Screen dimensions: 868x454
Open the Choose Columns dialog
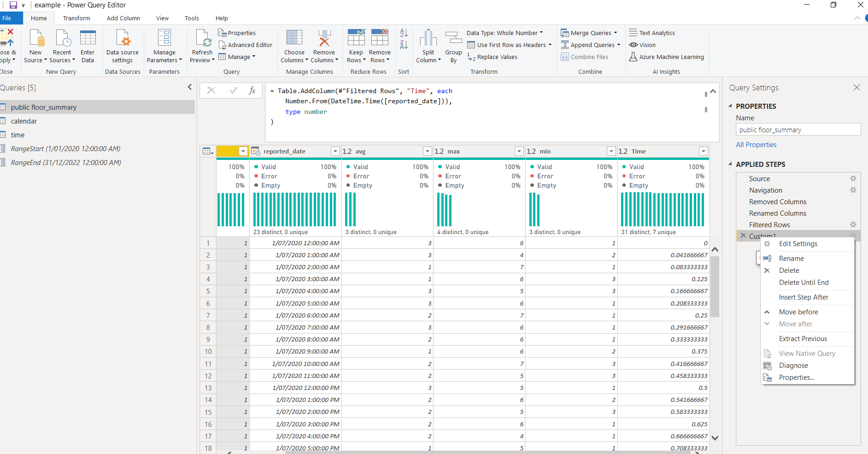pyautogui.click(x=294, y=45)
